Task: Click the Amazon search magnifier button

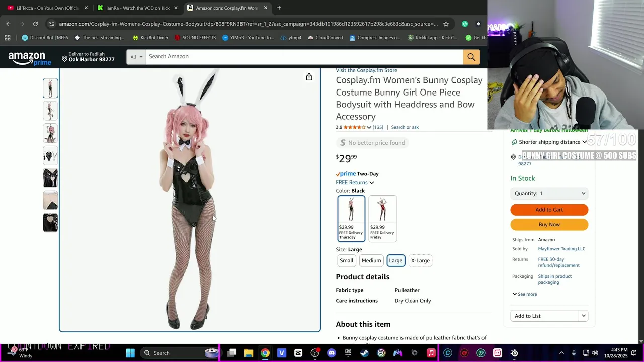Action: click(x=471, y=57)
